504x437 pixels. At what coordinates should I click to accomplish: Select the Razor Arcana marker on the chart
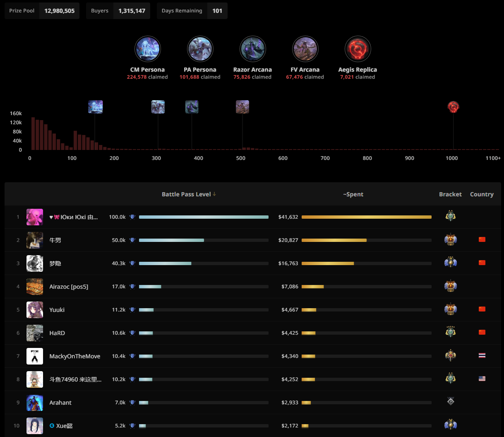tap(192, 107)
